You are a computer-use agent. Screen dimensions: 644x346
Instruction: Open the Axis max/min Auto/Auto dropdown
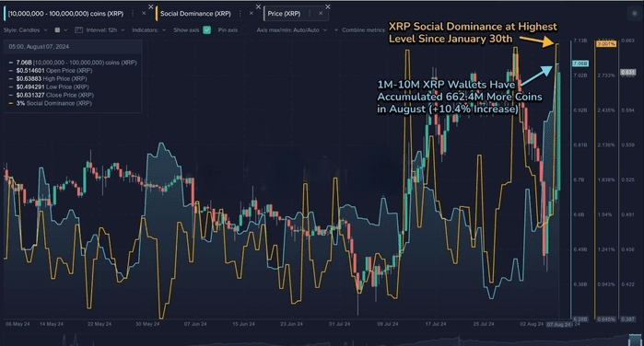tap(292, 30)
